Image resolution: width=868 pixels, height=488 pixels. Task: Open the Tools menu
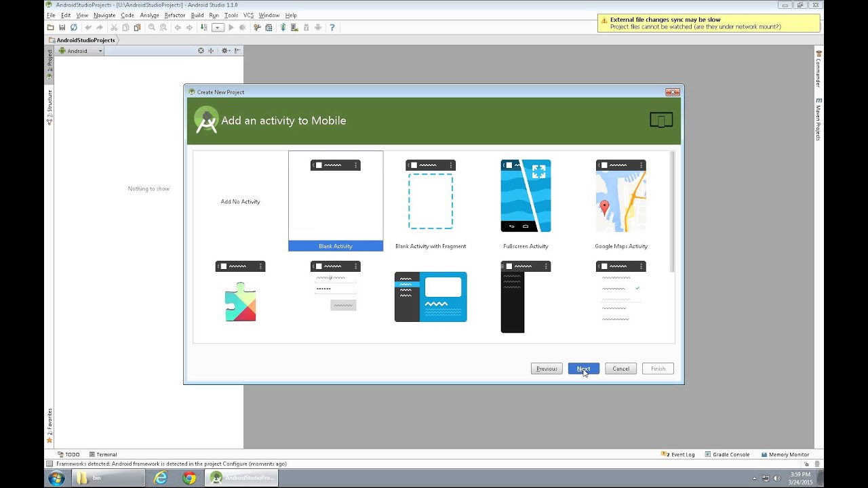231,15
